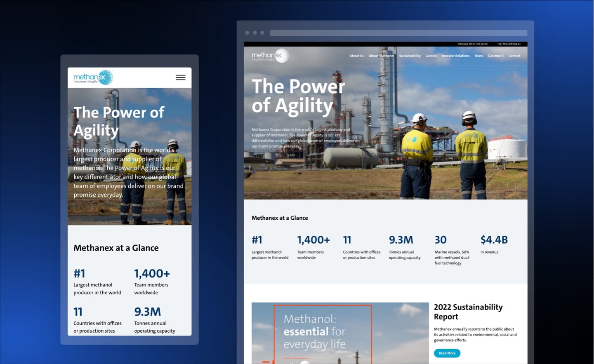Click the desktop 'The Power of Agility' headline
The width and height of the screenshot is (594, 364).
[x=298, y=96]
